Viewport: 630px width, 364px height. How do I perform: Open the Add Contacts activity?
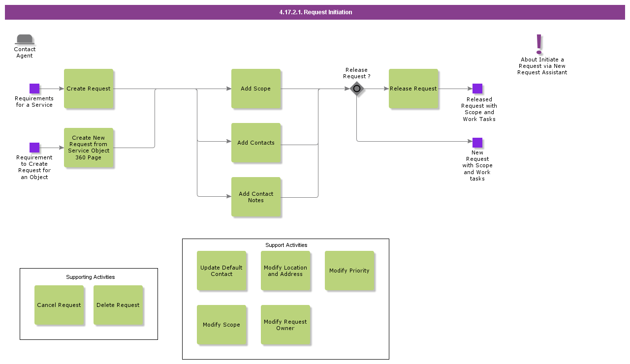pyautogui.click(x=256, y=143)
